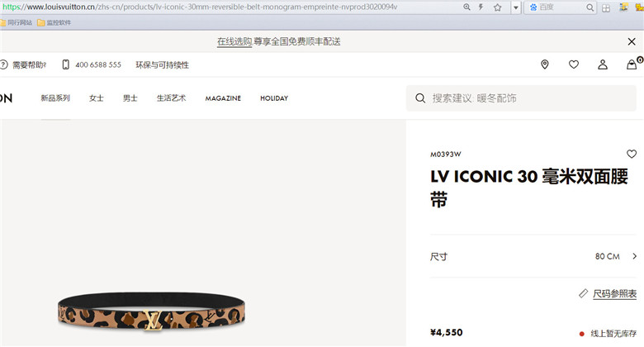Click the 在线选购 link in the banner
This screenshot has height=347, width=644.
point(234,41)
